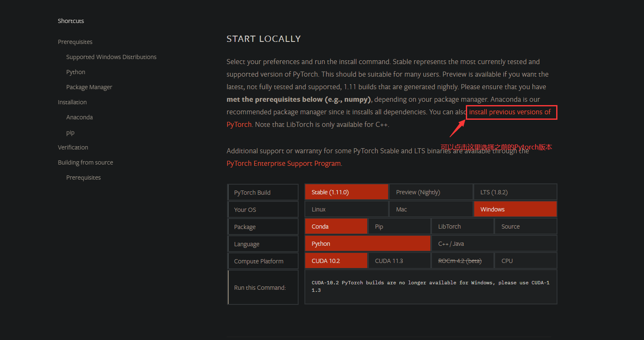Choose Preview (Nightly) build
Screen dimensions: 644x340
431,192
